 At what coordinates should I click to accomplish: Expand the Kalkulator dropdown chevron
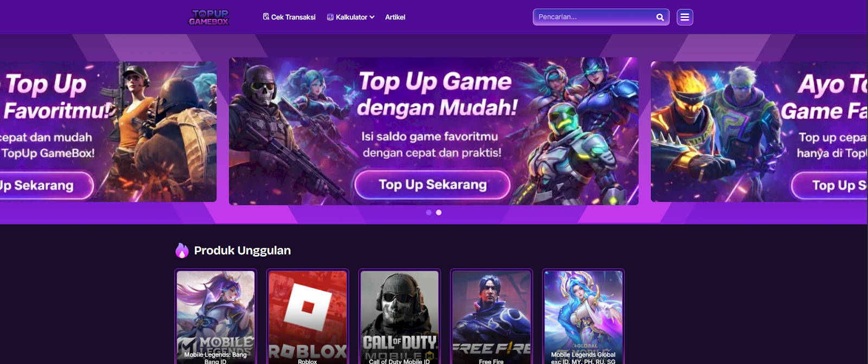point(372,17)
